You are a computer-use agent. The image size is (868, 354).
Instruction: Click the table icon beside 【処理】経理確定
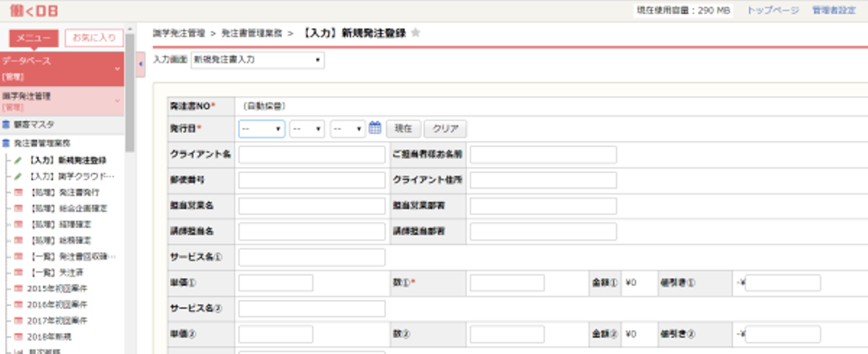pos(18,224)
